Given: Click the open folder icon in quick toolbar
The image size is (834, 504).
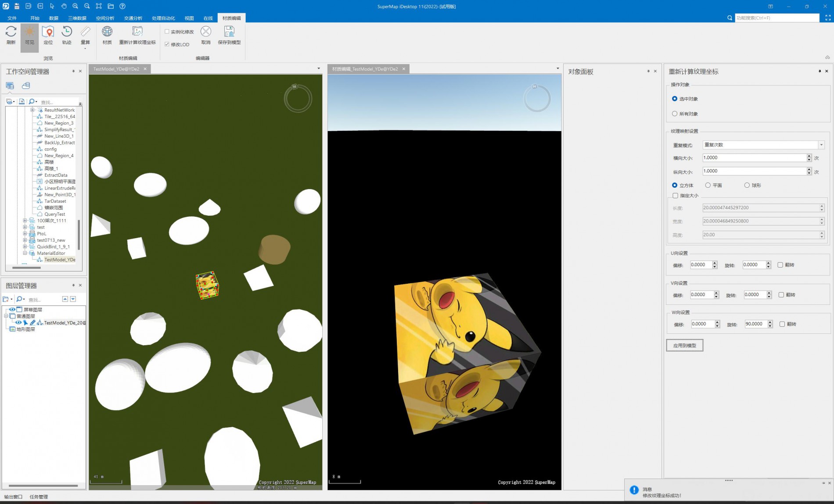Looking at the screenshot, I should (111, 6).
